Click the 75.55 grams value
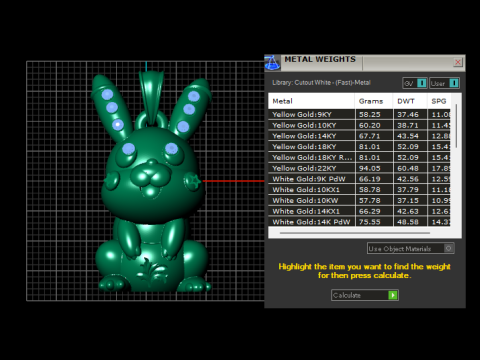This screenshot has width=480, height=360. 370,222
